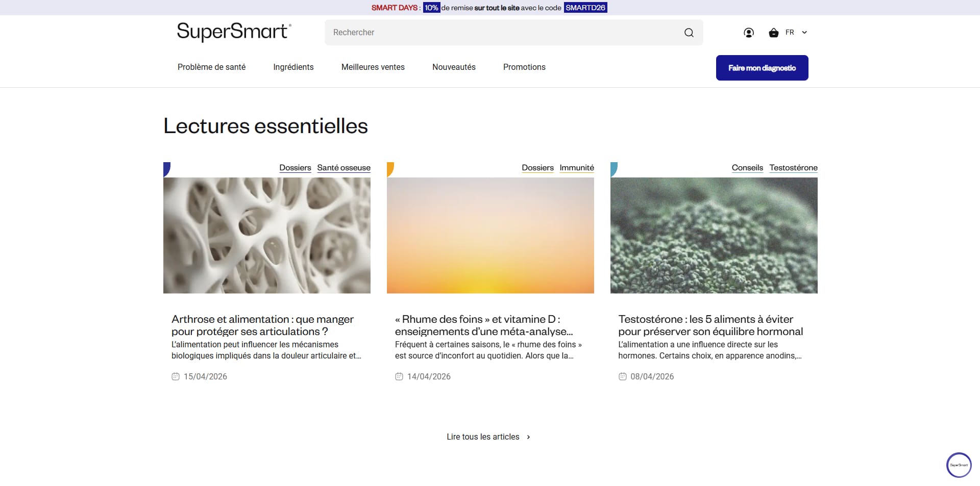Click arrow next to Lire tous les articles

(528, 437)
